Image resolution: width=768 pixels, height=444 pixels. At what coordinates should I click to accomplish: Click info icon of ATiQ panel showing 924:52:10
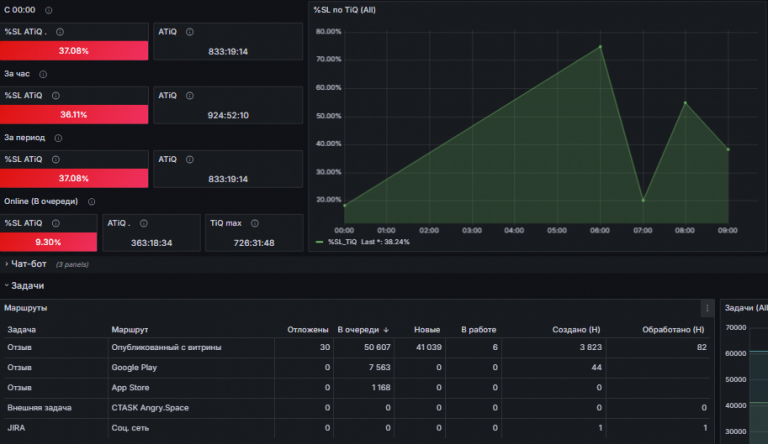click(x=190, y=96)
